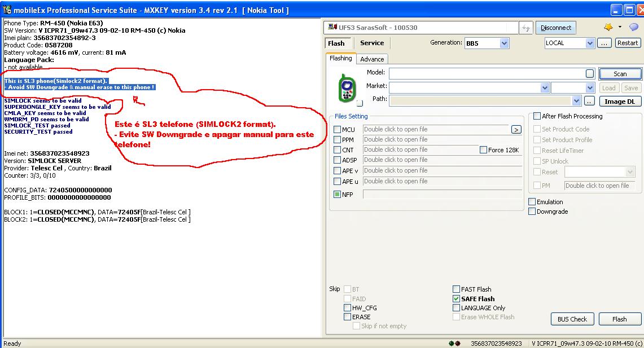Open the Generation BB5 dropdown
The image size is (644, 348).
pyautogui.click(x=505, y=43)
